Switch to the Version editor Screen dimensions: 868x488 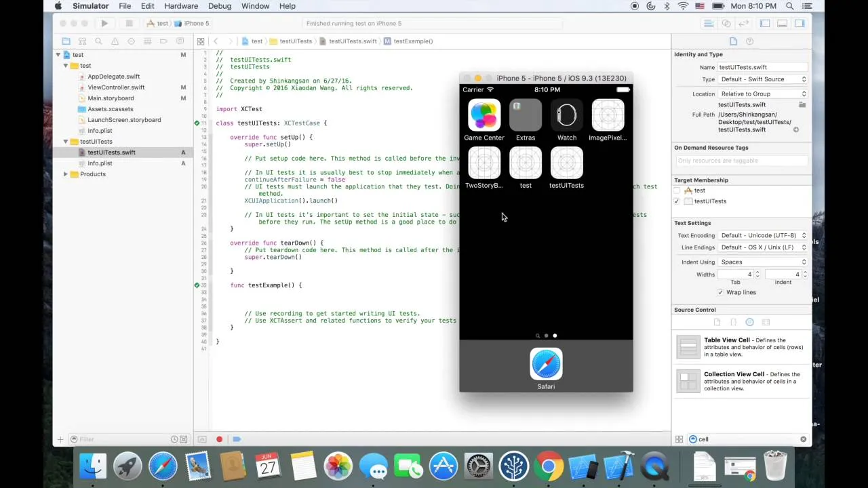pos(743,23)
